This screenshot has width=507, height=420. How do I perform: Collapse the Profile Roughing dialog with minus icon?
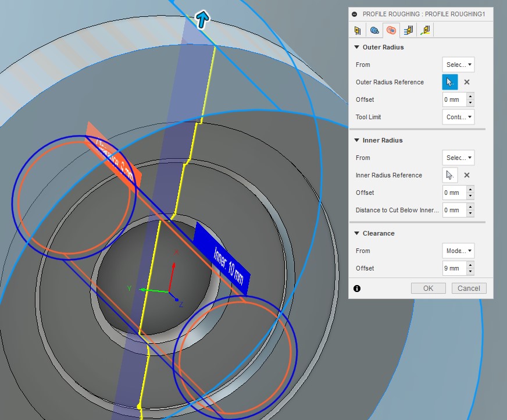pyautogui.click(x=354, y=13)
